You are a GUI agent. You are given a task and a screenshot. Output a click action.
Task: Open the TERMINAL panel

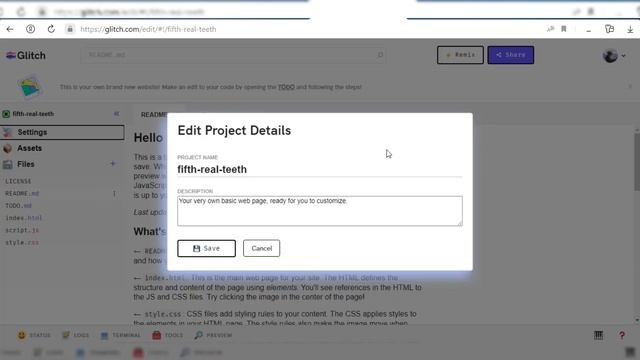[x=120, y=335]
